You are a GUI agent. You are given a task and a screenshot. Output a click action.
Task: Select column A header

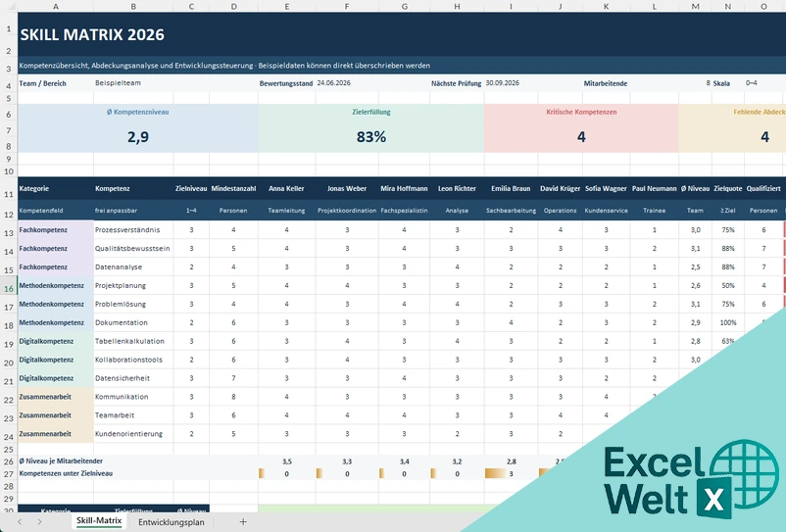pos(56,6)
